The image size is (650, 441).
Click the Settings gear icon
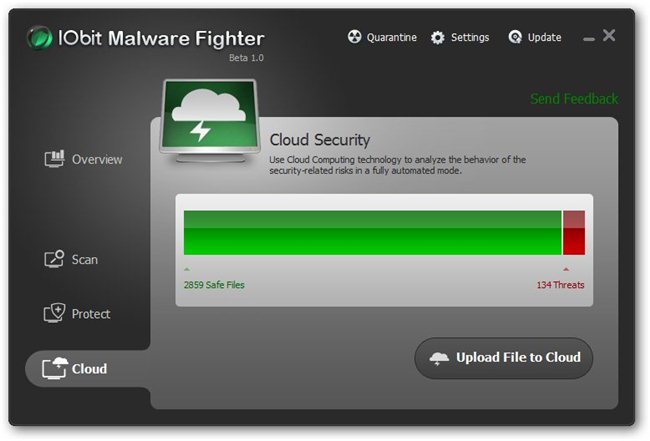[438, 38]
